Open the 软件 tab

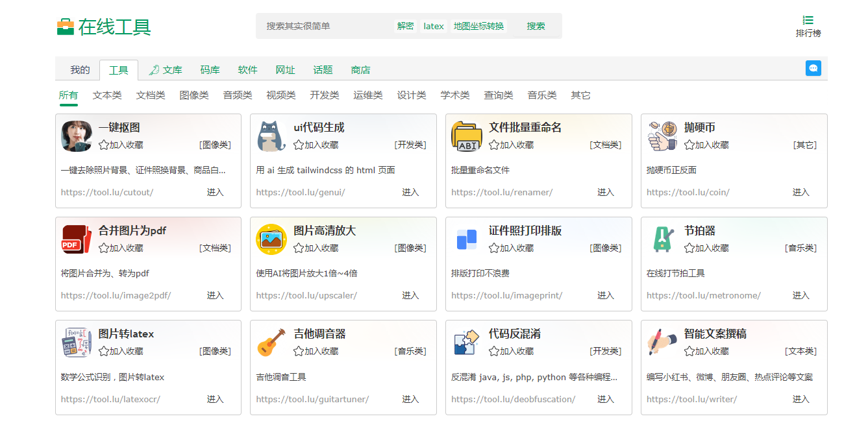(247, 70)
